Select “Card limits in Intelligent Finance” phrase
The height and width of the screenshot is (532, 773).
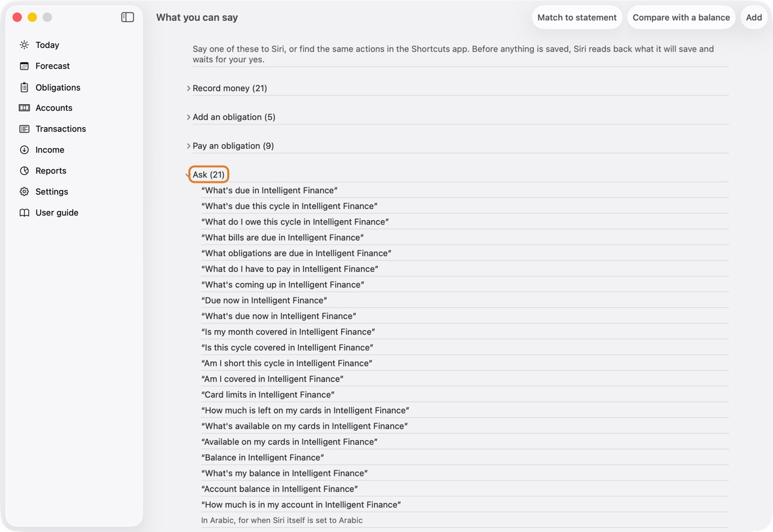click(268, 395)
